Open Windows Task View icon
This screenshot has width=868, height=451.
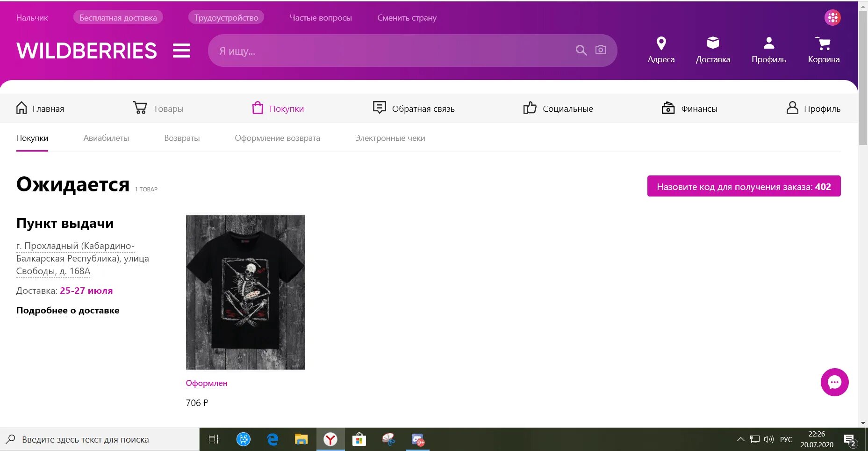click(x=214, y=439)
